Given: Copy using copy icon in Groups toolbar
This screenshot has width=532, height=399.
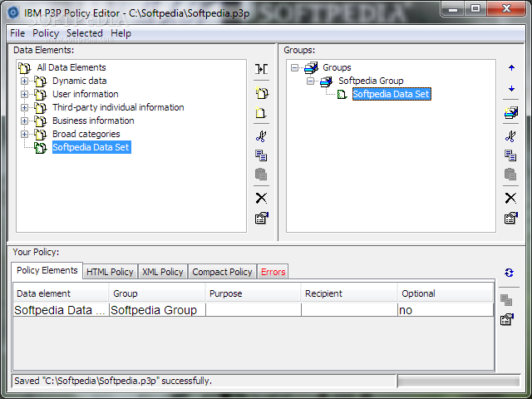Looking at the screenshot, I should pos(510,155).
